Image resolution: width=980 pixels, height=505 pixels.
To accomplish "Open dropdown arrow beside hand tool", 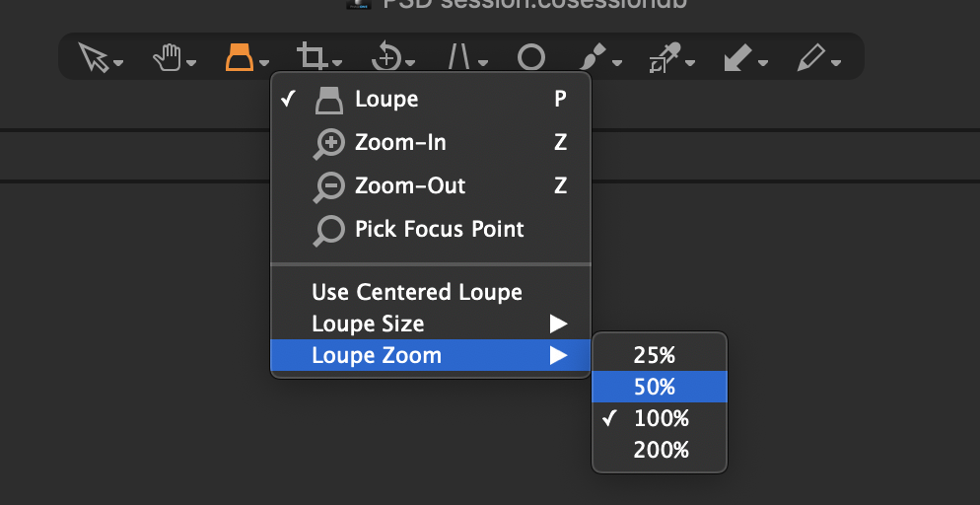I will [191, 62].
